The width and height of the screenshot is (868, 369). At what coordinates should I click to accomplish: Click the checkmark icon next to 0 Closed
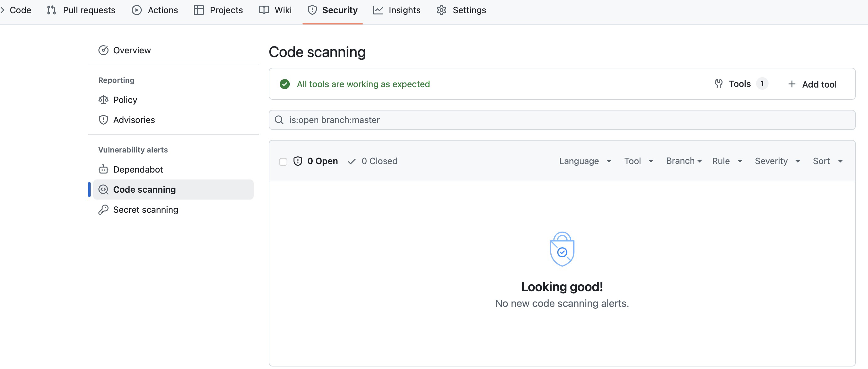[x=352, y=162]
